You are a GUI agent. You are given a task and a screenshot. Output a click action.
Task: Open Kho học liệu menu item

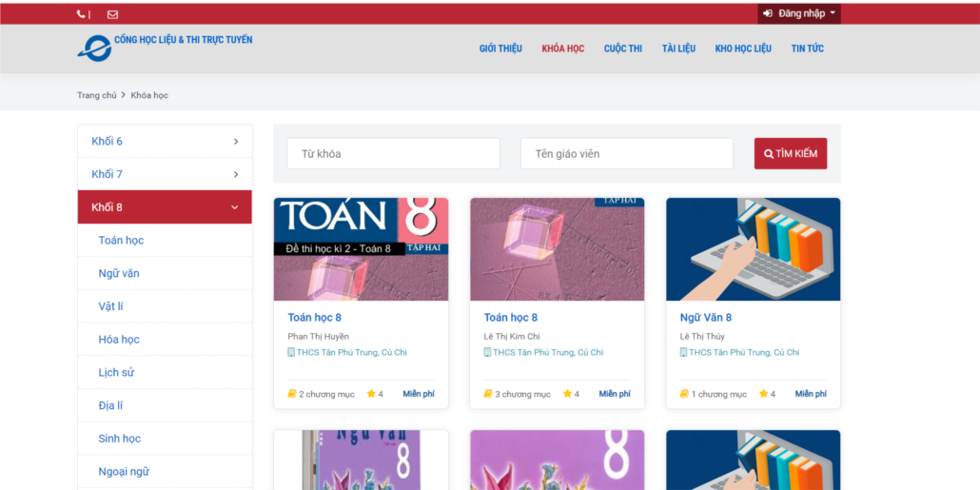coord(743,49)
